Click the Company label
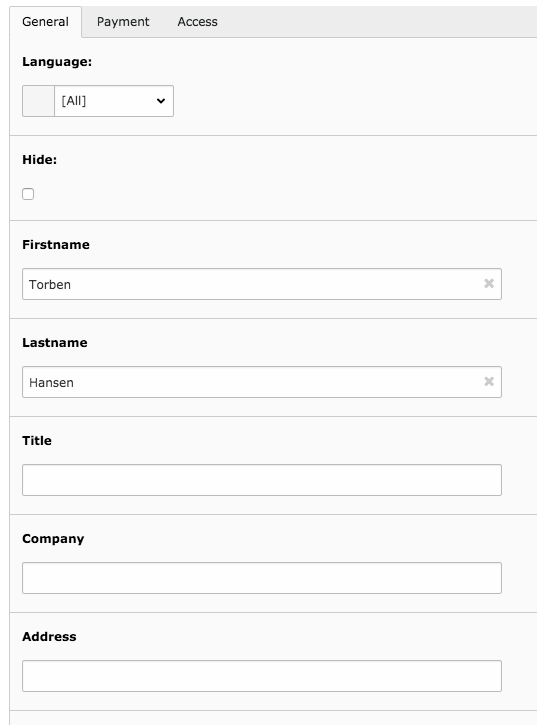The height and width of the screenshot is (725, 537). point(53,539)
